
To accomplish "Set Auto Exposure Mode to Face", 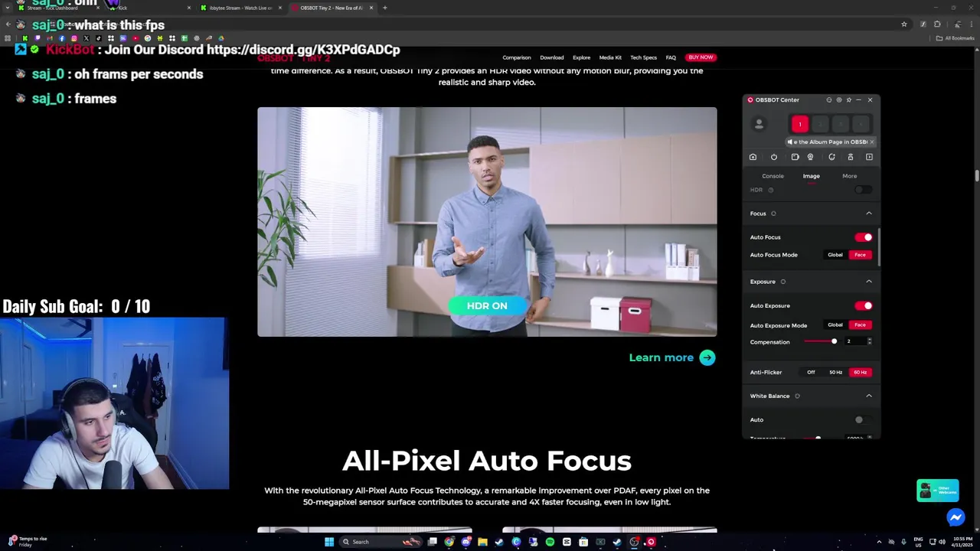I will pyautogui.click(x=860, y=324).
